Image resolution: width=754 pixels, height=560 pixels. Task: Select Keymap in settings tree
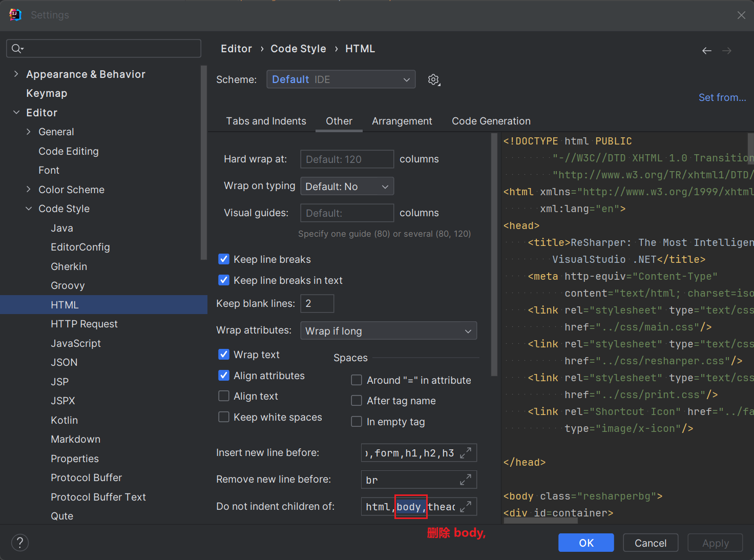[x=47, y=93]
